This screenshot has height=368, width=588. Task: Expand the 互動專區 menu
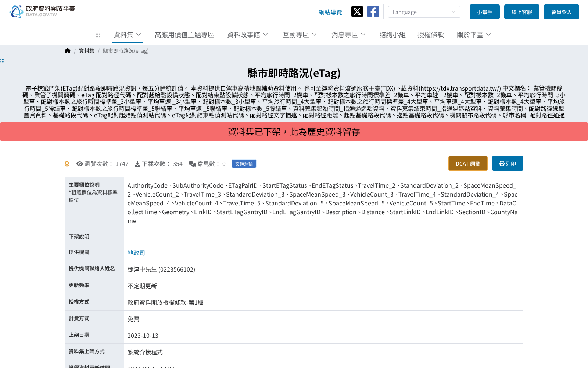pos(300,35)
